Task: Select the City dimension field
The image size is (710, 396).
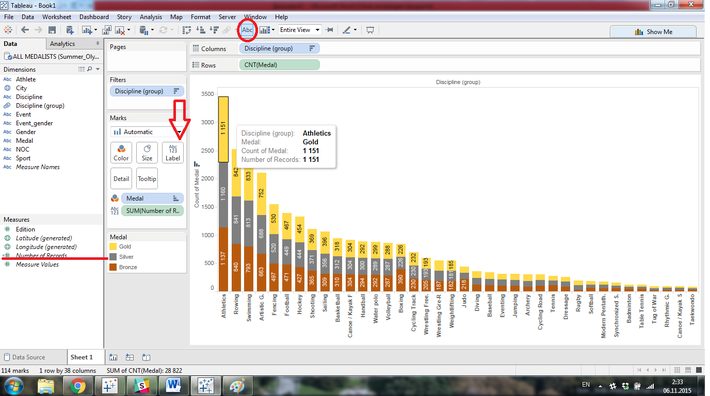Action: tap(21, 88)
